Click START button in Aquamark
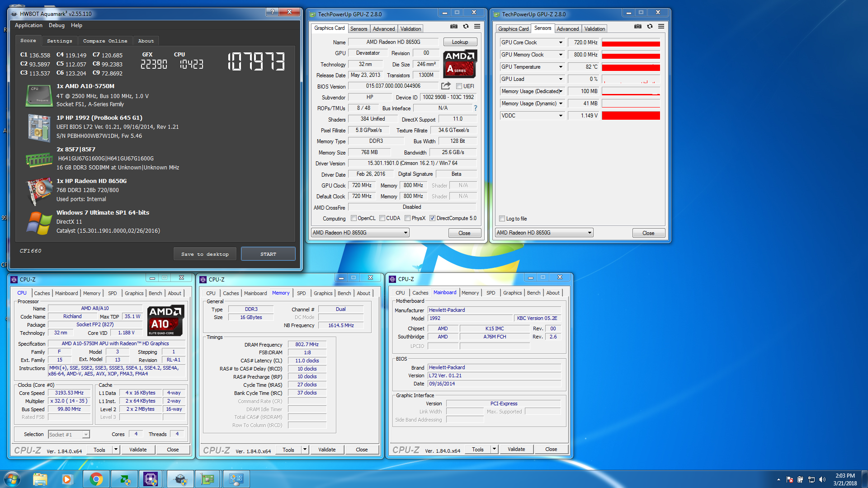The height and width of the screenshot is (488, 868). [x=268, y=254]
